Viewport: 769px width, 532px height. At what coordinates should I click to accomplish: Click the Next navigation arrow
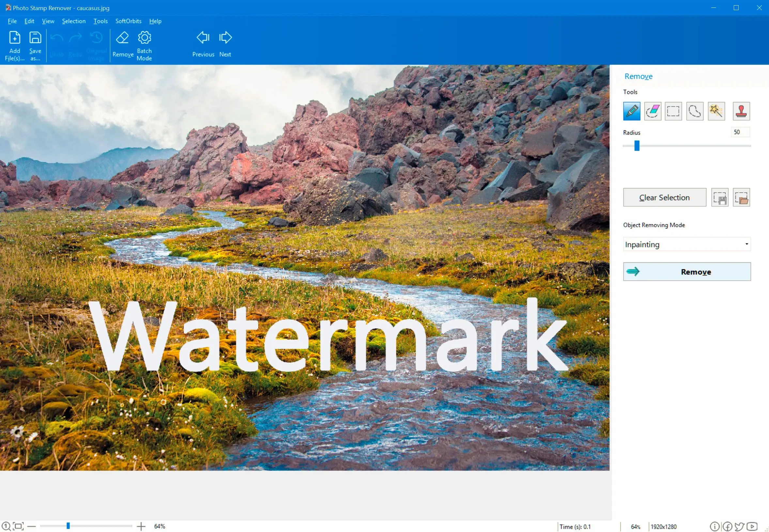pyautogui.click(x=225, y=44)
